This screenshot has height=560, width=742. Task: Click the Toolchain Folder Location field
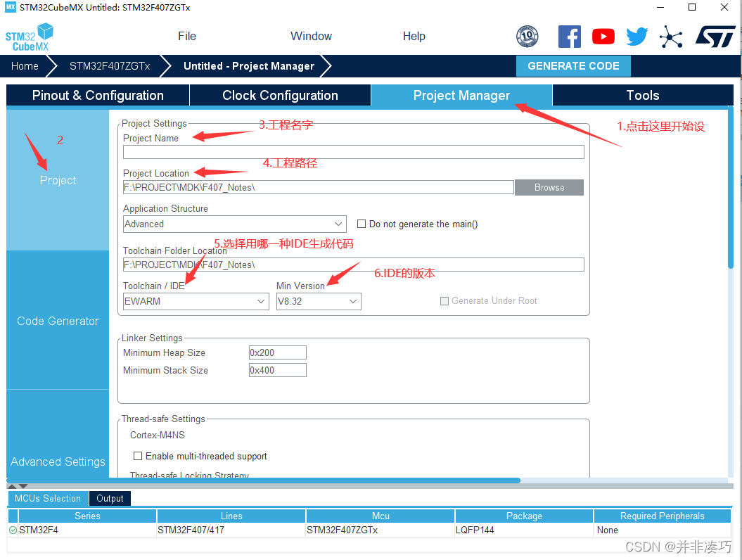click(x=354, y=265)
